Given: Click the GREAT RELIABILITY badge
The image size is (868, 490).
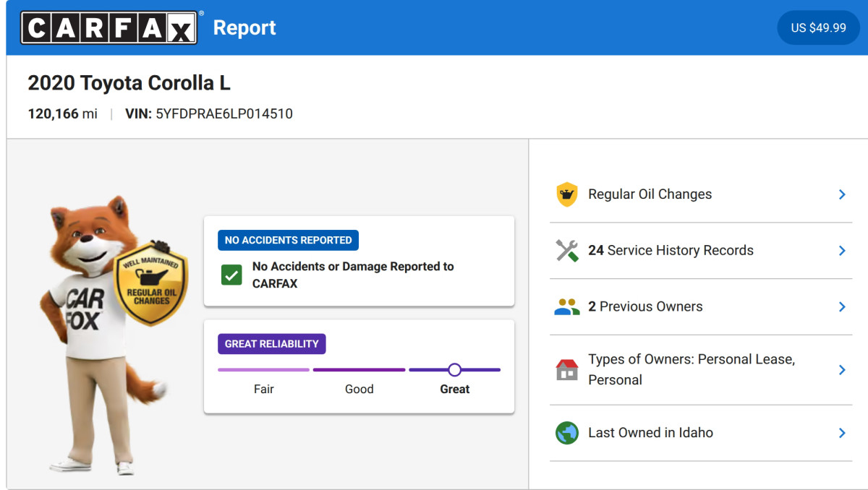Looking at the screenshot, I should 272,344.
